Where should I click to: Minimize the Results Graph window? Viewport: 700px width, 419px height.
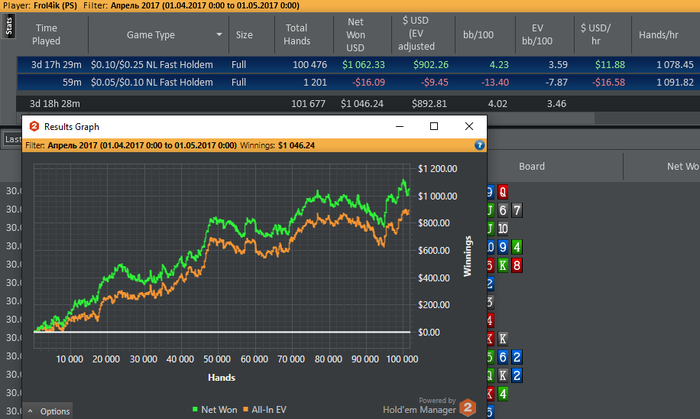point(400,126)
